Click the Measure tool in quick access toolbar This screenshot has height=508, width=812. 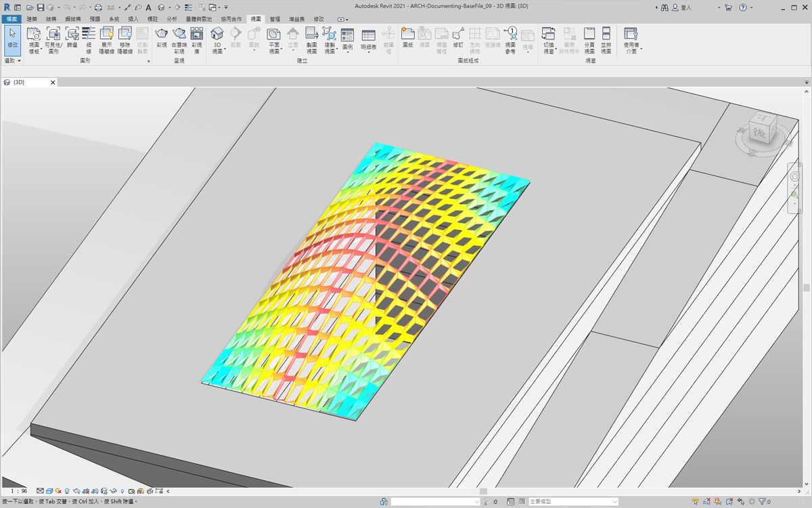pos(111,7)
